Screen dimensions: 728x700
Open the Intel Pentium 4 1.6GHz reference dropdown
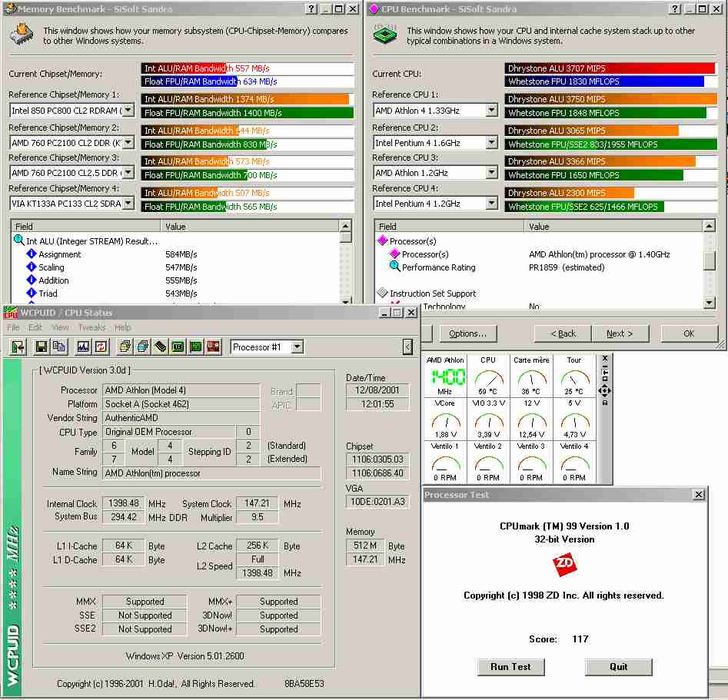pyautogui.click(x=492, y=142)
